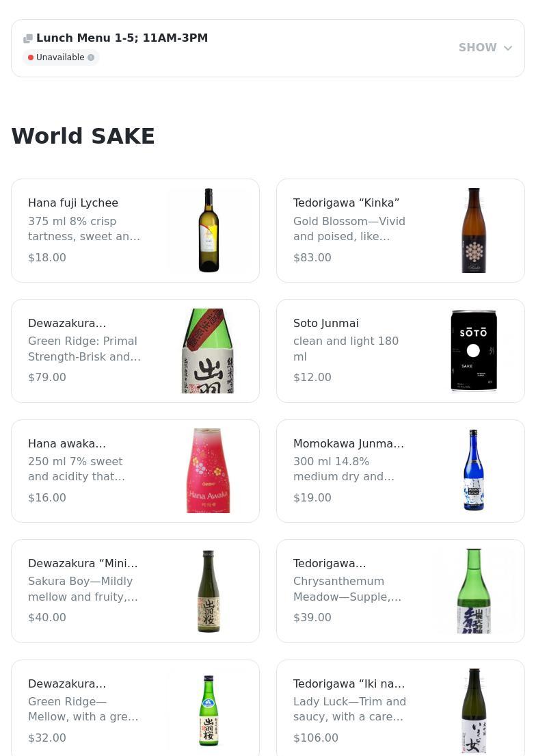Select the Hana fuji Lychee item title
Screen dimensions: 536x756
[73, 203]
